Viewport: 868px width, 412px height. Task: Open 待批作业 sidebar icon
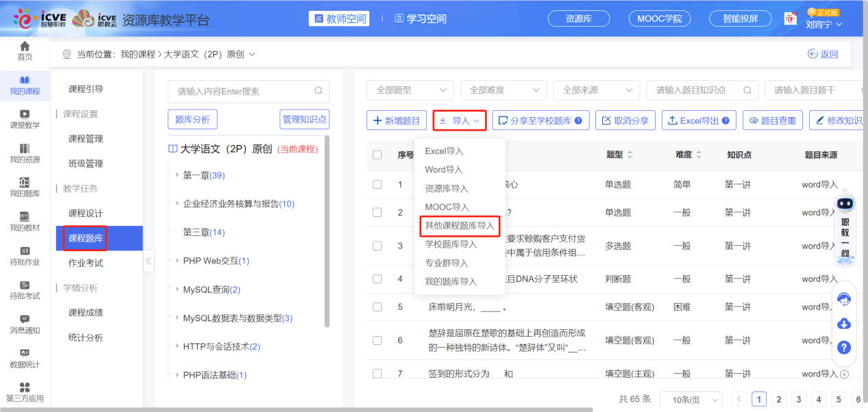25,255
